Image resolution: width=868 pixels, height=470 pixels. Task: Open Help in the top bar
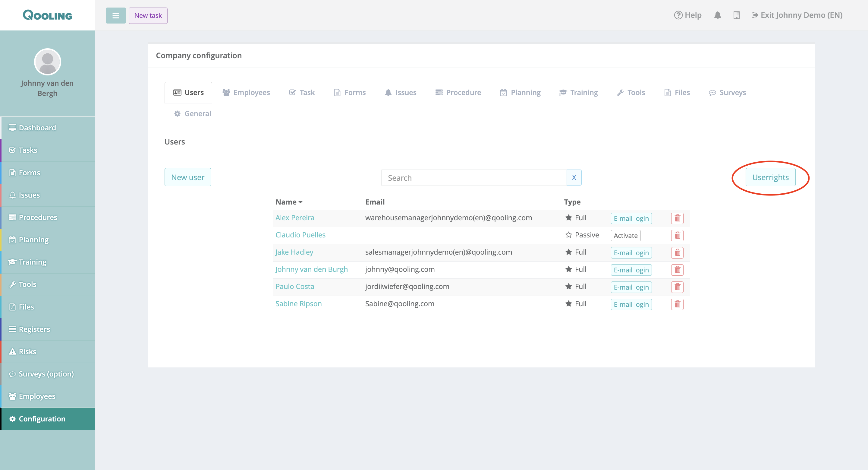tap(688, 15)
